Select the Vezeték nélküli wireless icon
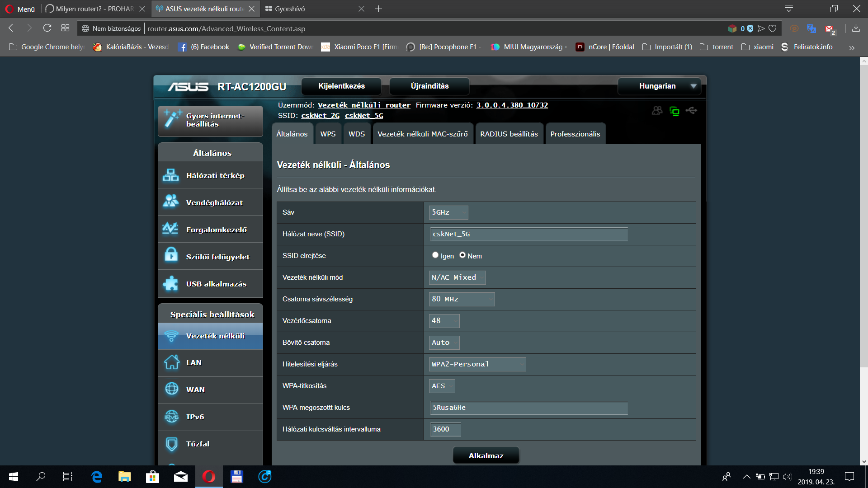 (x=171, y=336)
